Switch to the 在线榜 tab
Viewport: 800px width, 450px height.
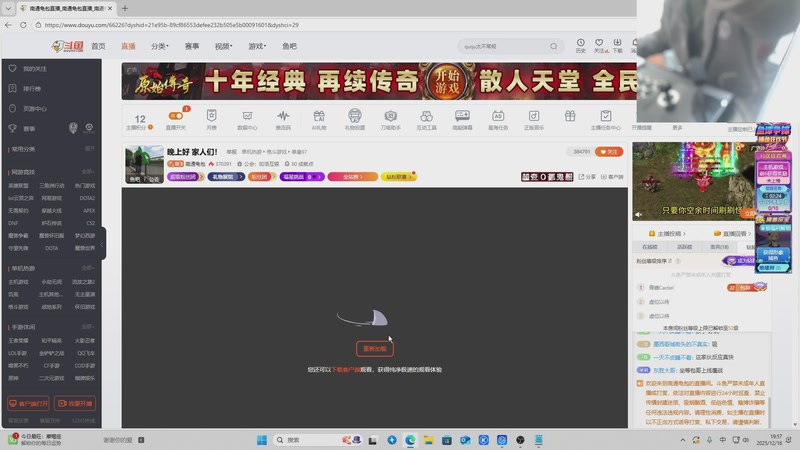649,247
